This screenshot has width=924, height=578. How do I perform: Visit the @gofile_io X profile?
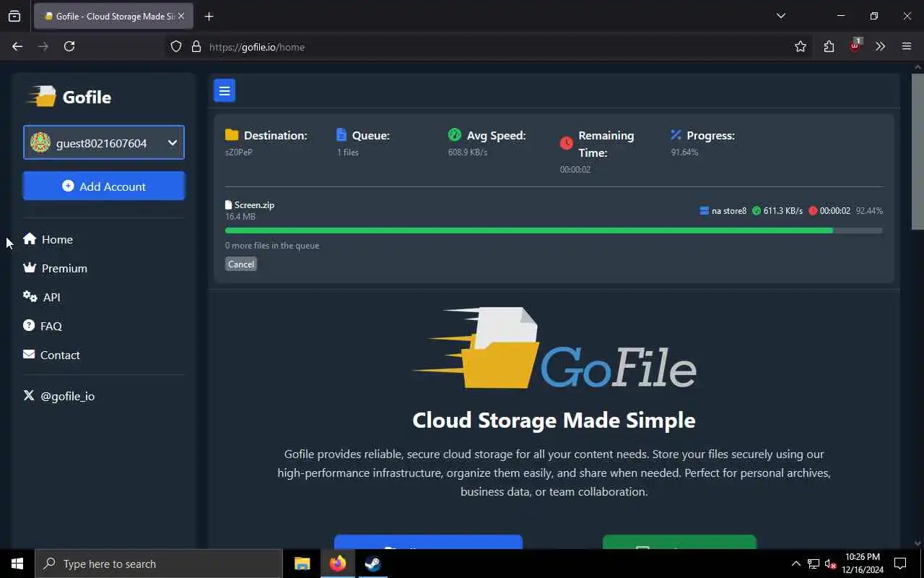[59, 396]
